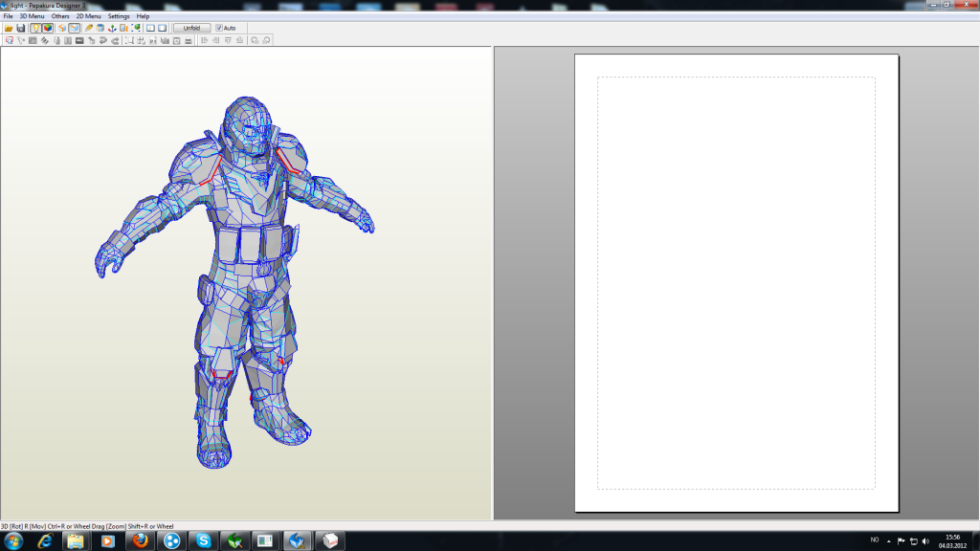Click the redo curved arrow icon
Viewport: 980px width, 551px height.
115,40
